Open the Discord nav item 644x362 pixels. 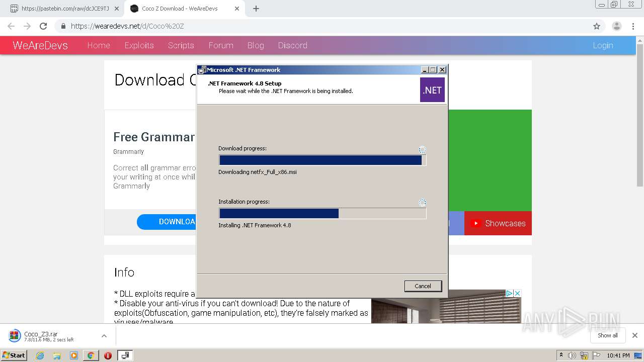tap(292, 45)
